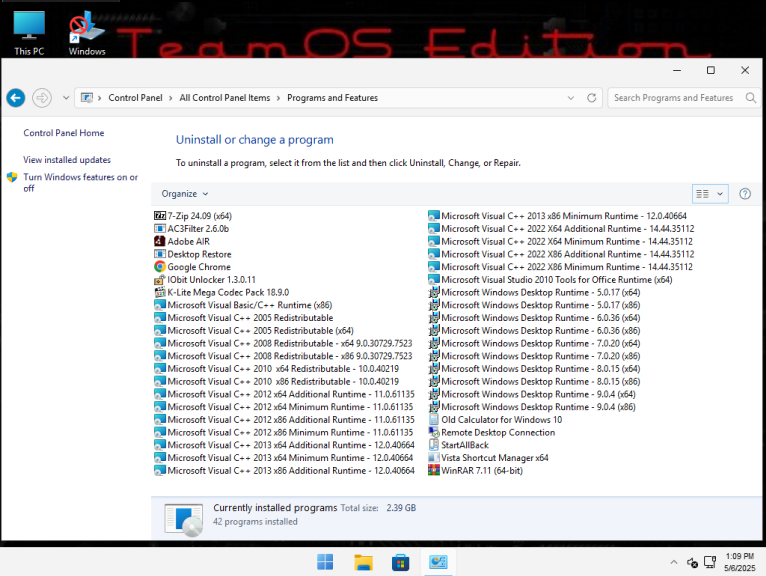Expand the chevron after Control Panel breadcrumb

click(x=170, y=98)
